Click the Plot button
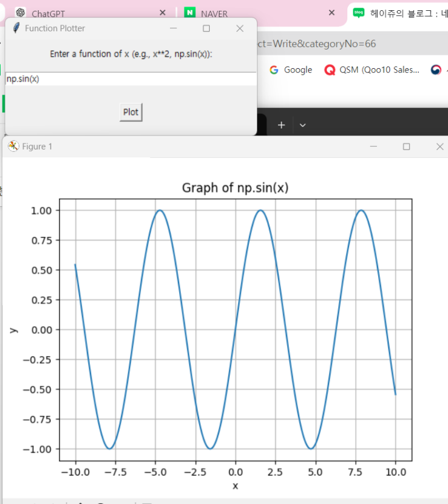Viewport: 448px width, 504px height. (131, 112)
